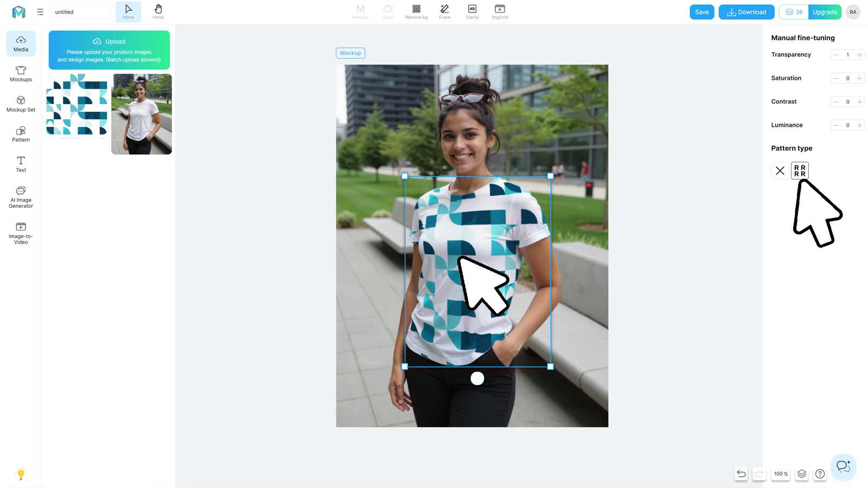868x488 pixels.
Task: Select the Move tool
Action: click(129, 12)
